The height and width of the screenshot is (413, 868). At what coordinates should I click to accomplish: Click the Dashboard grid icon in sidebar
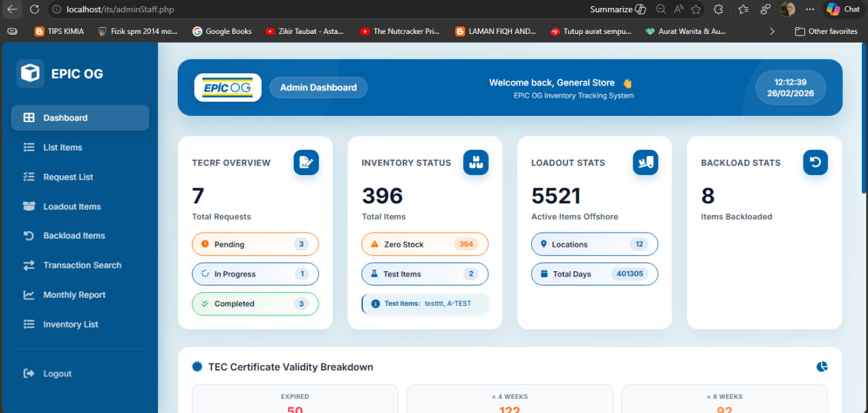[x=28, y=117]
